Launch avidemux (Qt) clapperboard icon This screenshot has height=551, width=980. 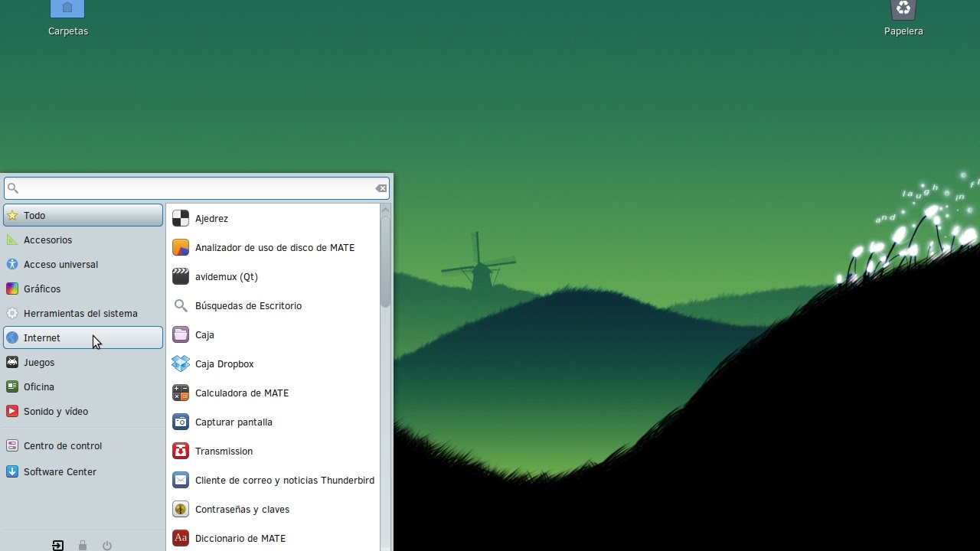(x=181, y=277)
